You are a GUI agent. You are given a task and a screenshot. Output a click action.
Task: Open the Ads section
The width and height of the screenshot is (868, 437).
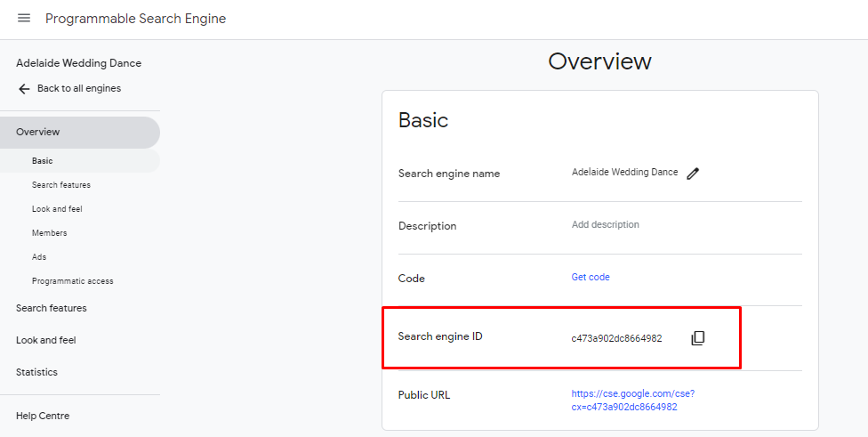39,257
